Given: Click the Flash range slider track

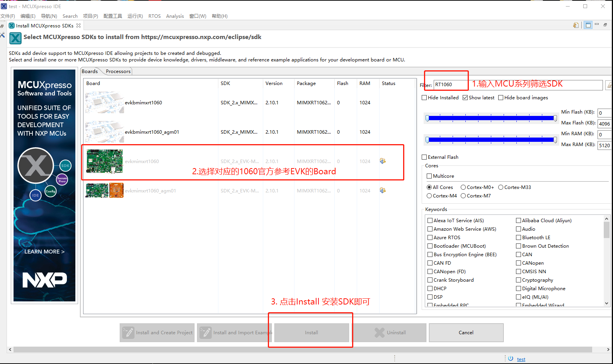Looking at the screenshot, I should 491,118.
